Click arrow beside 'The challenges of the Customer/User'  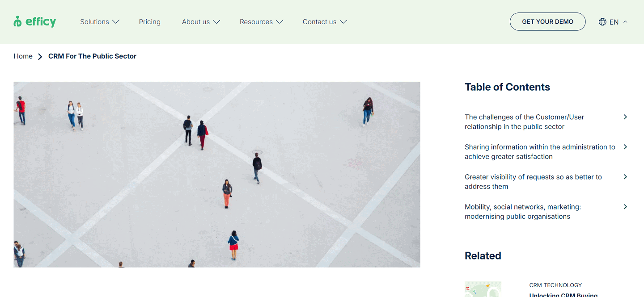click(x=625, y=117)
